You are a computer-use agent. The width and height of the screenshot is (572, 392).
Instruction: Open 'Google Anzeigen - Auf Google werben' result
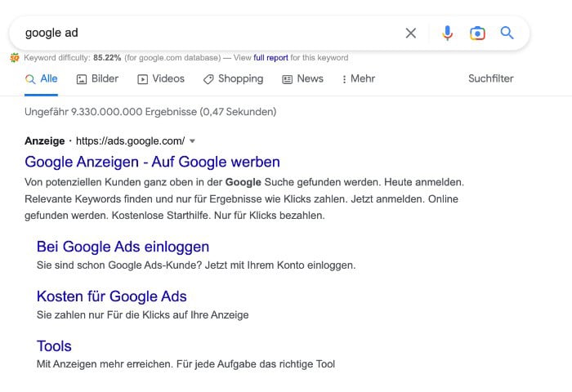pos(152,162)
